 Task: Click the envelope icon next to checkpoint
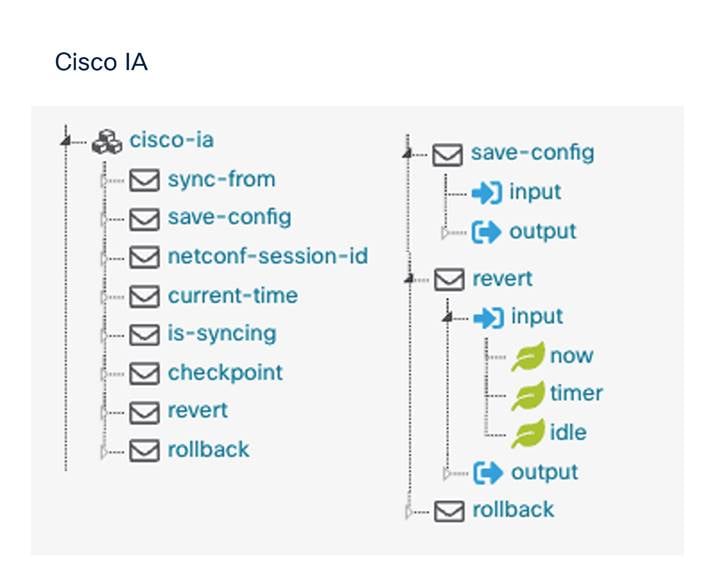[144, 373]
